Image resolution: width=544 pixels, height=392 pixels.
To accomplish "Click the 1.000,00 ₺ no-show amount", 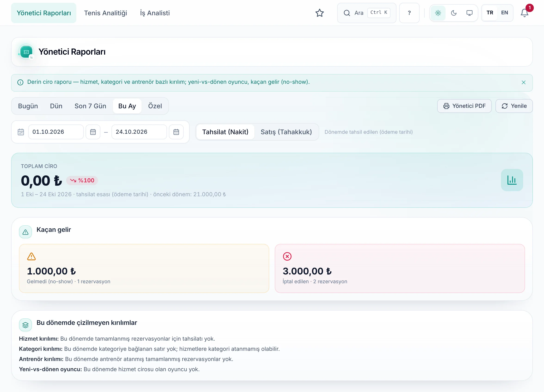I will click(x=51, y=271).
